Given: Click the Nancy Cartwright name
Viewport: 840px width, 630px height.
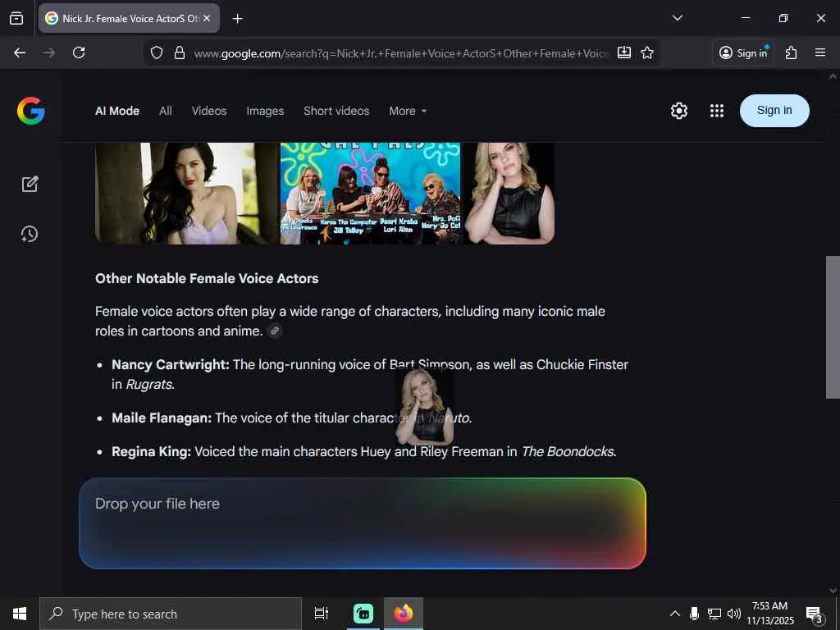Looking at the screenshot, I should tap(171, 365).
